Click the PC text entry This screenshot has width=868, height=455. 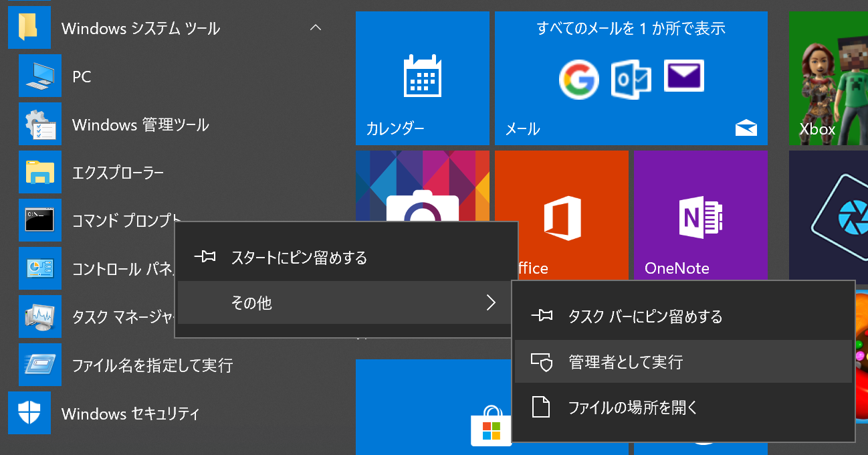(x=82, y=77)
